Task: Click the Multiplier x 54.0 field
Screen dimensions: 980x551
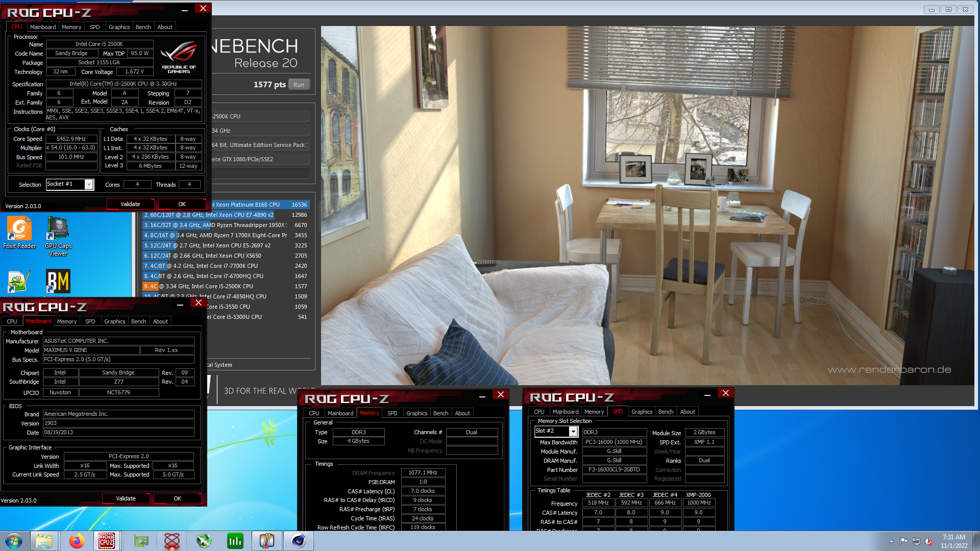Action: coord(71,148)
